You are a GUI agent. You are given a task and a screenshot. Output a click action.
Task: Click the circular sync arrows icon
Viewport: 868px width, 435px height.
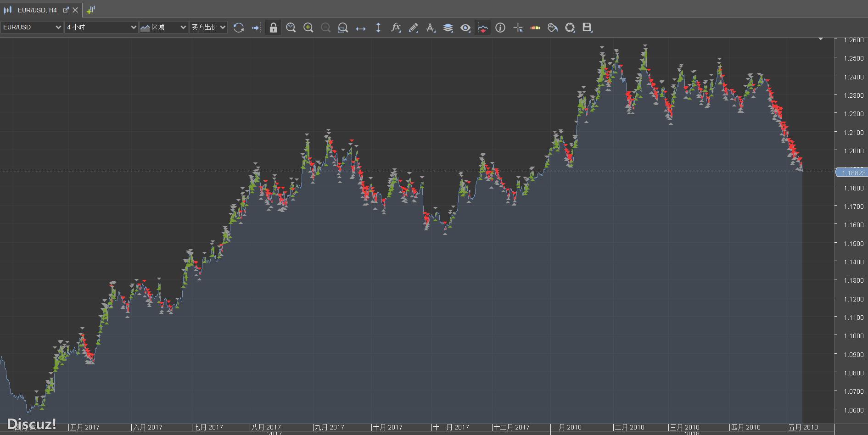(x=570, y=28)
